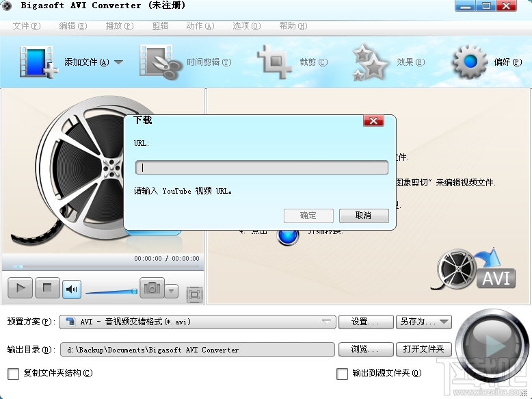
Task: Click the 打开文件夹 button
Action: point(424,349)
